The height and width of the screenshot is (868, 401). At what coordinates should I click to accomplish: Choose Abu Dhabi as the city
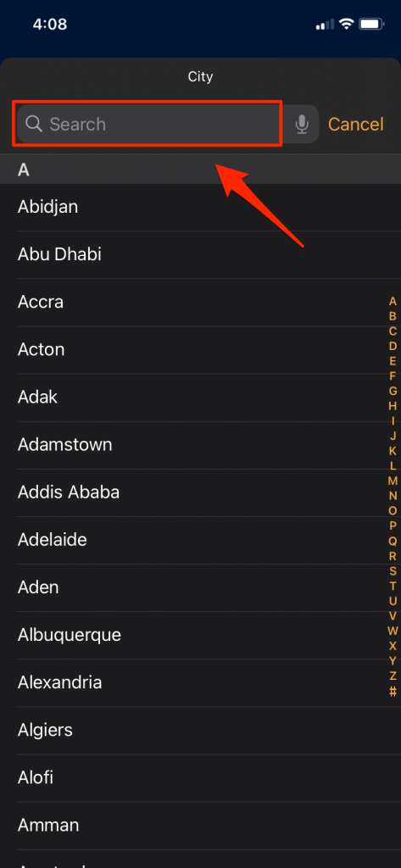tap(200, 254)
